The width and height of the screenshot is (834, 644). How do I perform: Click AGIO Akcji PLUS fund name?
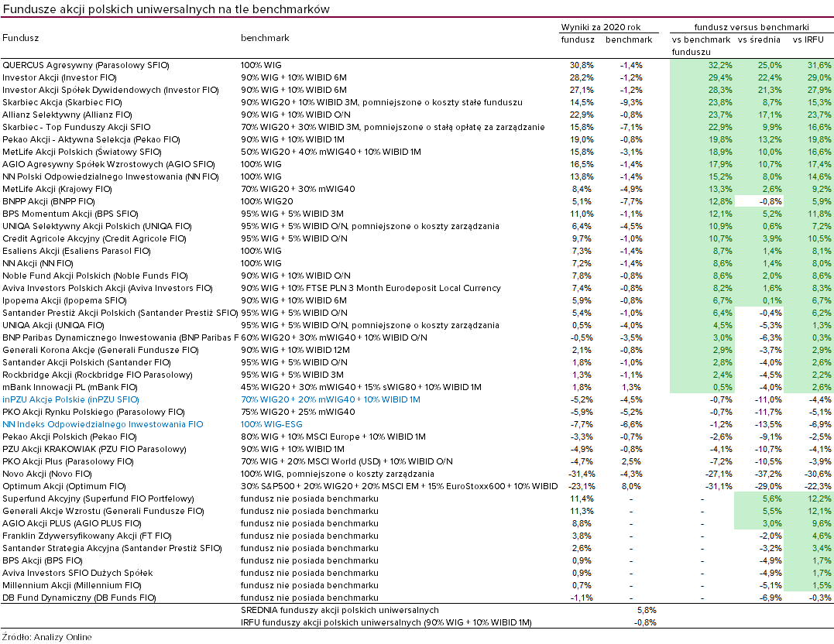click(72, 523)
